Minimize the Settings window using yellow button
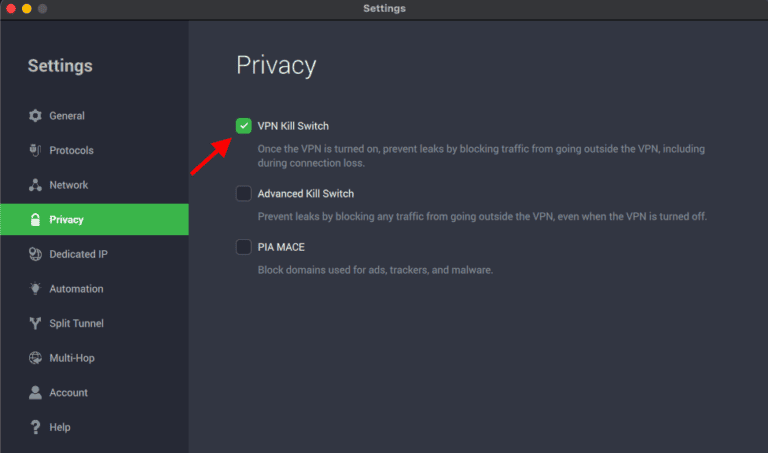The image size is (768, 453). (26, 9)
